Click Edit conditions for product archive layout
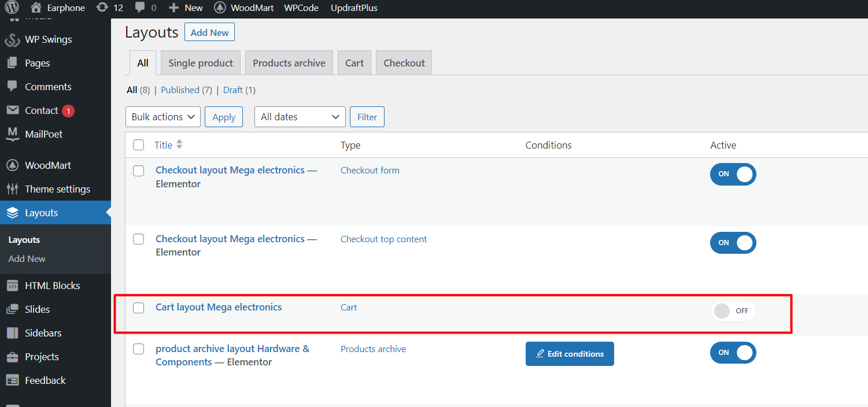The width and height of the screenshot is (868, 407). pos(570,354)
